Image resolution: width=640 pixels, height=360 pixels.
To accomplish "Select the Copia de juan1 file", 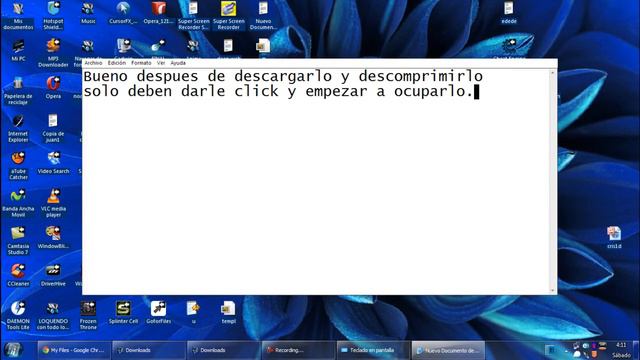I will point(53,128).
